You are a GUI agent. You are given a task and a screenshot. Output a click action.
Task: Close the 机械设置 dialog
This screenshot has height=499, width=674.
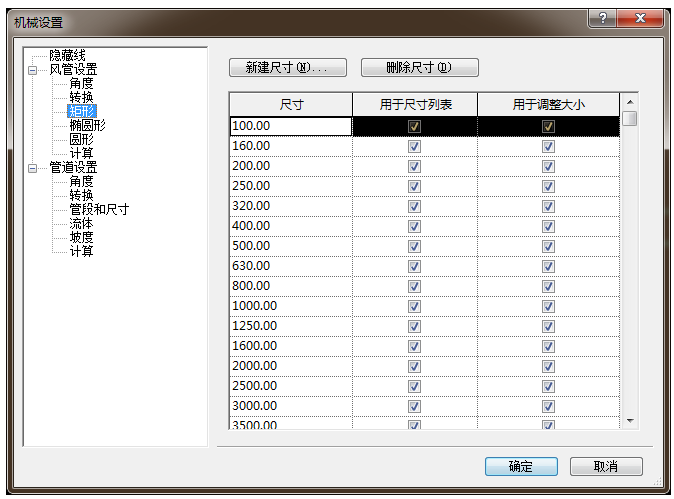coord(640,18)
